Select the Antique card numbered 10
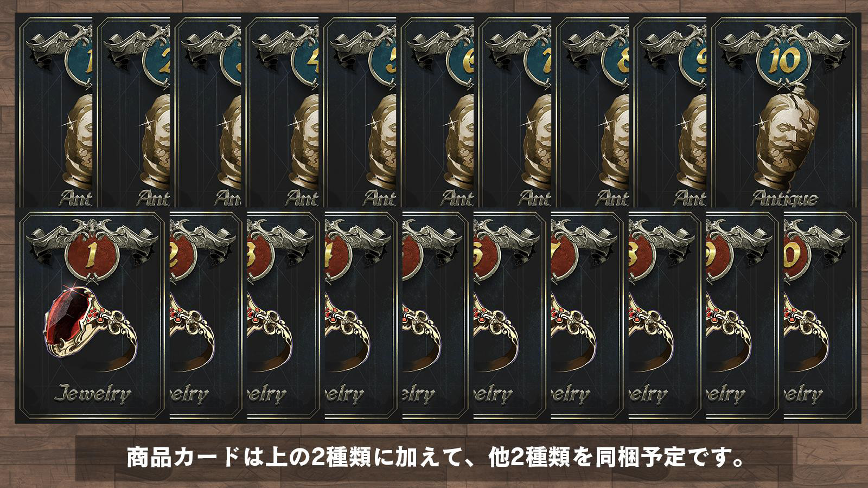868x488 pixels. [784, 110]
